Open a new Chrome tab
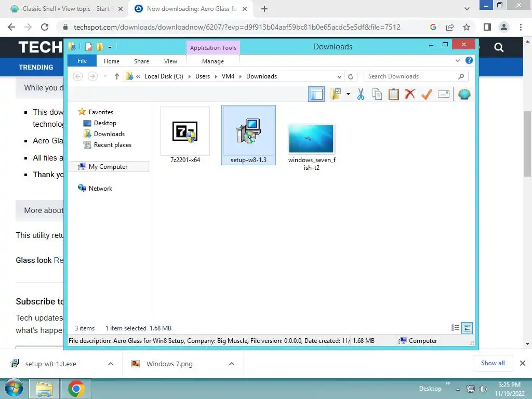Image resolution: width=532 pixels, height=399 pixels. [x=264, y=9]
